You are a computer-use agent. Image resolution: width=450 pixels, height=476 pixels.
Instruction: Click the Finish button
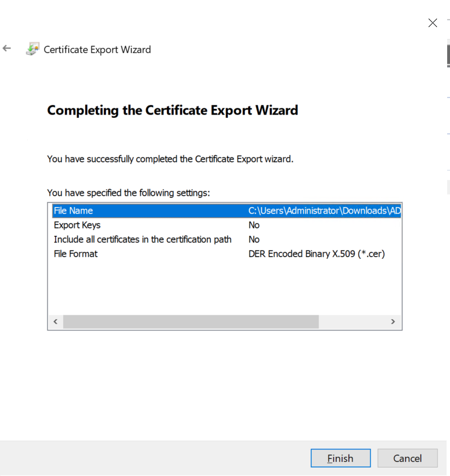tap(340, 458)
